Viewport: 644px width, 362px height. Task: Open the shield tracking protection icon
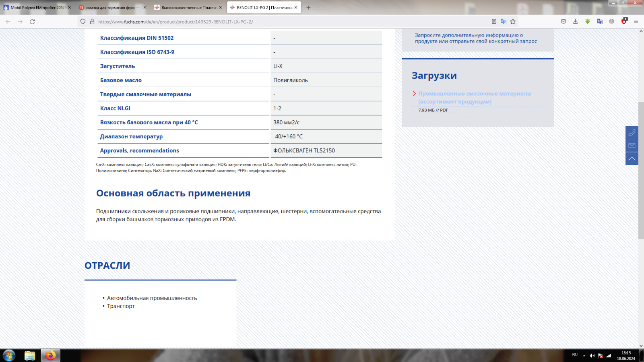tap(83, 22)
